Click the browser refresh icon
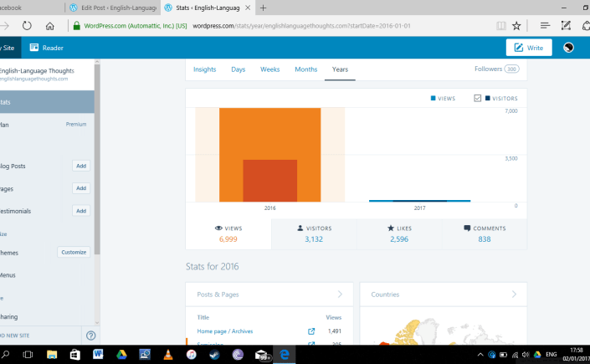590x364 pixels. click(x=27, y=26)
